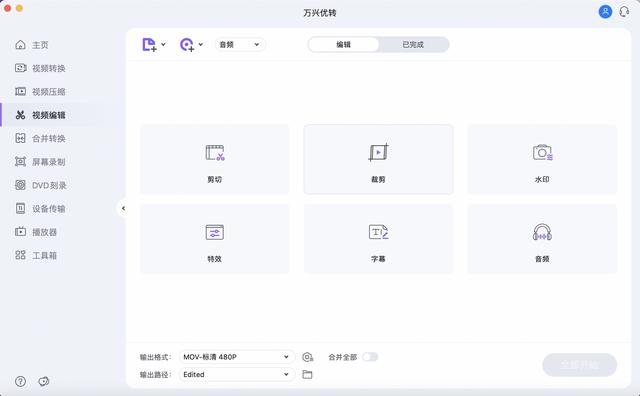
Task: Click the 水印 watermark camera icon
Action: [542, 153]
